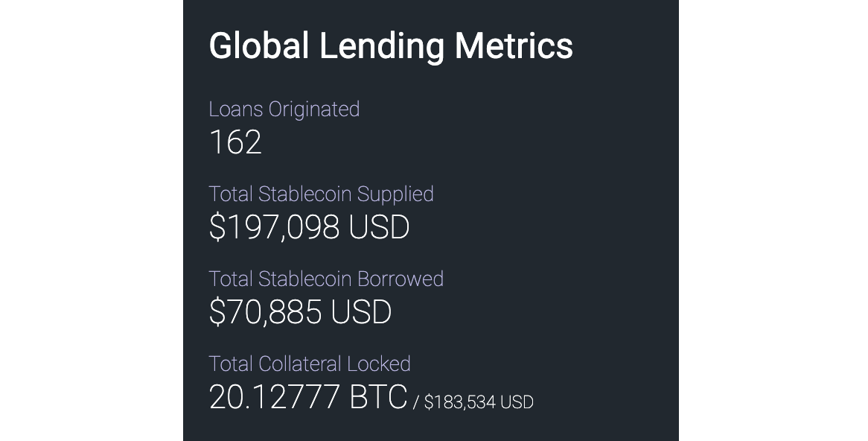Click the small $183,534 USD conversion text
The width and height of the screenshot is (868, 441).
click(479, 402)
